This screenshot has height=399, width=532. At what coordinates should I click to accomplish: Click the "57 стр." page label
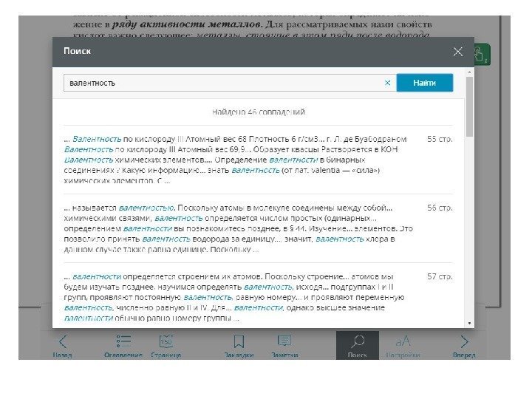pos(440,276)
